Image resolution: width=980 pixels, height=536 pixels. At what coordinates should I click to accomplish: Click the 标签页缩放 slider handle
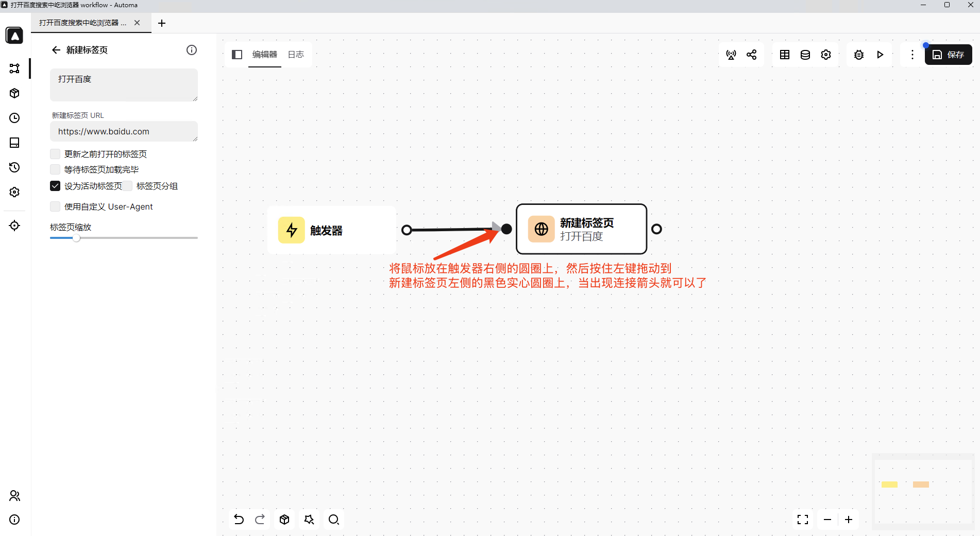click(76, 238)
